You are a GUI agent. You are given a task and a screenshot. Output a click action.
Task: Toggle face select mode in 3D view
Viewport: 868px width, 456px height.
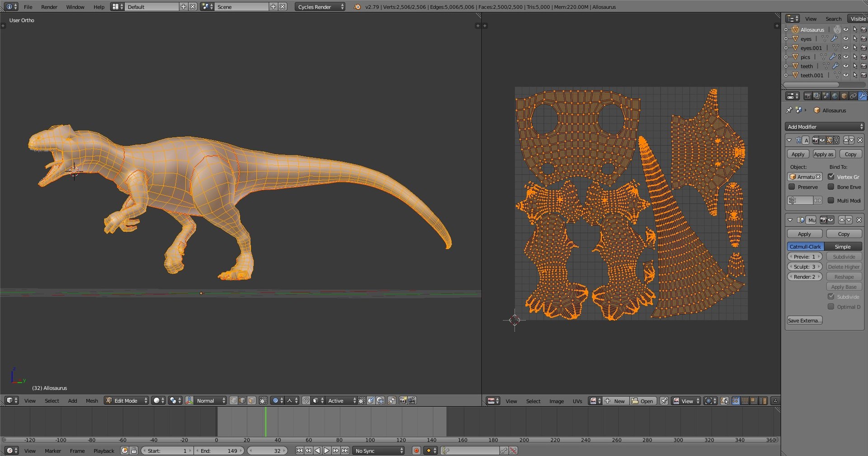(x=251, y=400)
